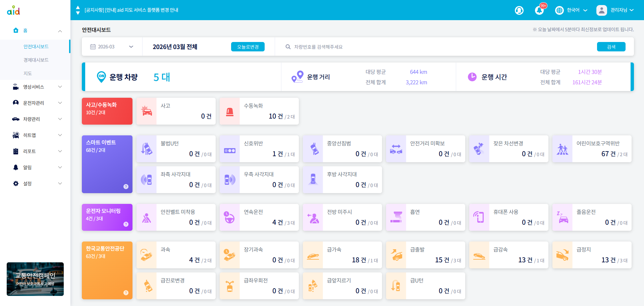
Task: Open the 교통안전캠페인 banner
Action: [35, 279]
